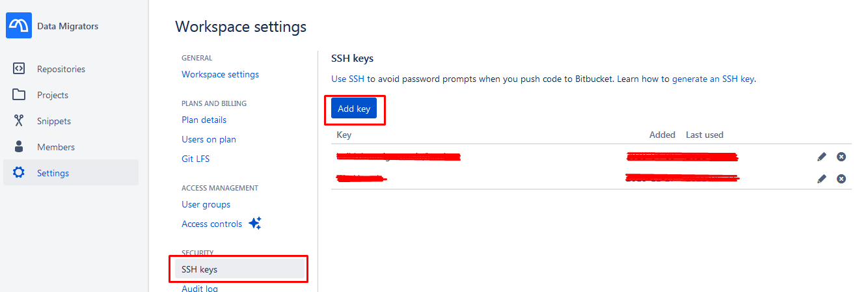Remove the second SSH key
The height and width of the screenshot is (292, 868).
(x=841, y=179)
